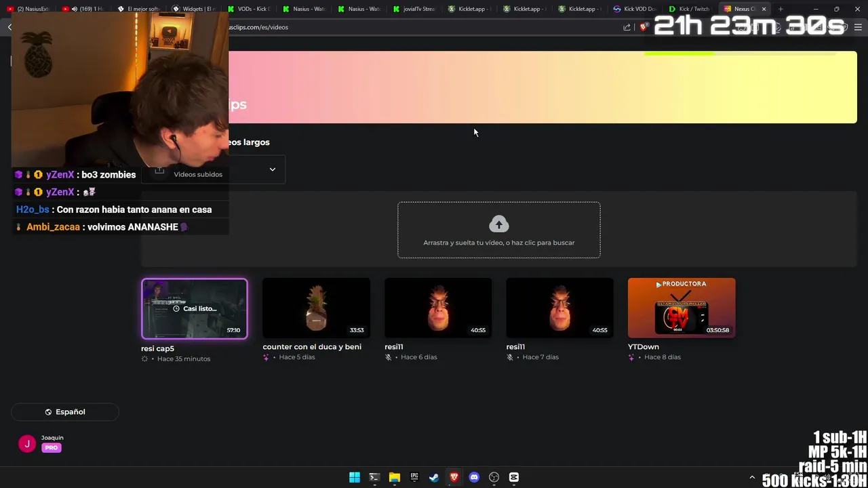
Task: Click sparkle icon under YTDown video
Action: point(631,357)
